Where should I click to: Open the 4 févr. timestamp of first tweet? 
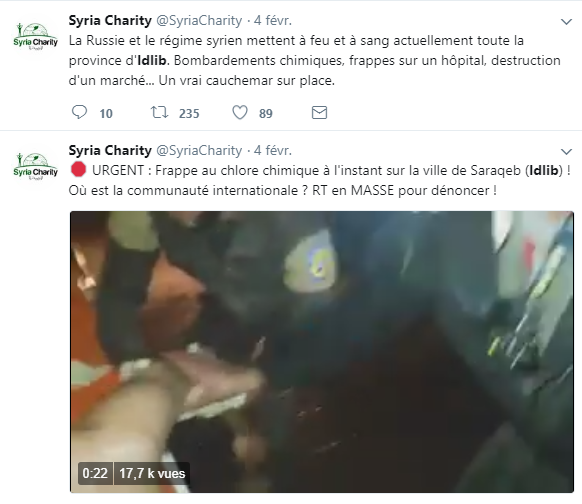click(273, 20)
